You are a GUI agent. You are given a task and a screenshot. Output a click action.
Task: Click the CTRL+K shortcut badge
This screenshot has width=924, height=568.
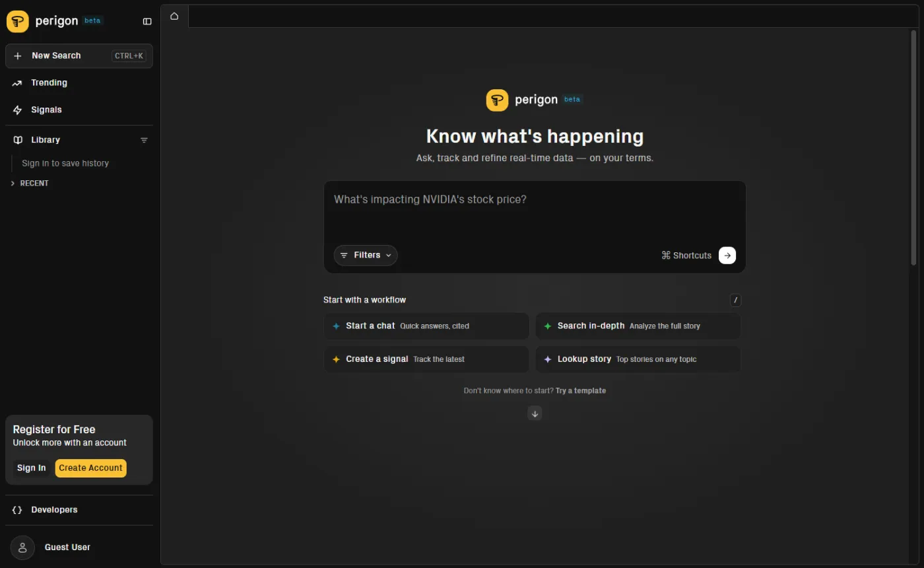[x=129, y=56]
